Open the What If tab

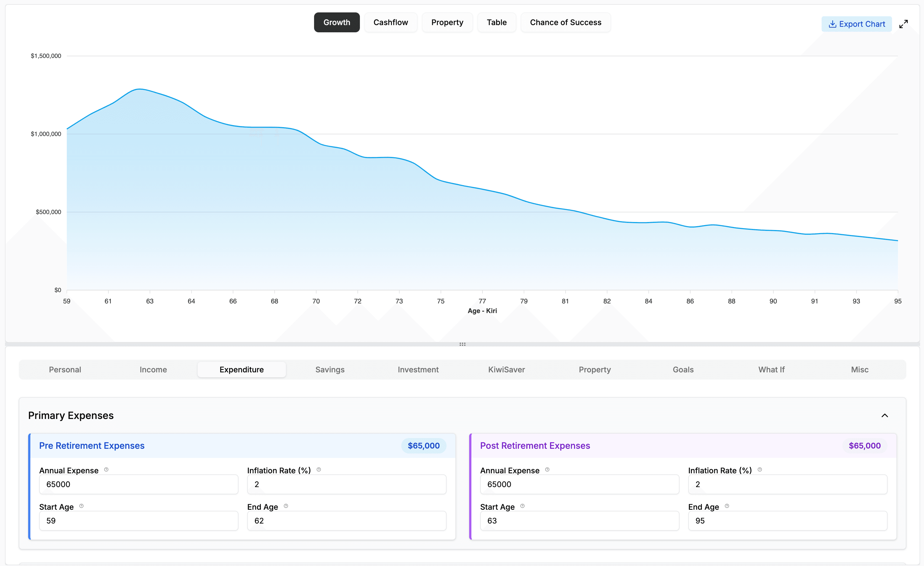point(771,370)
